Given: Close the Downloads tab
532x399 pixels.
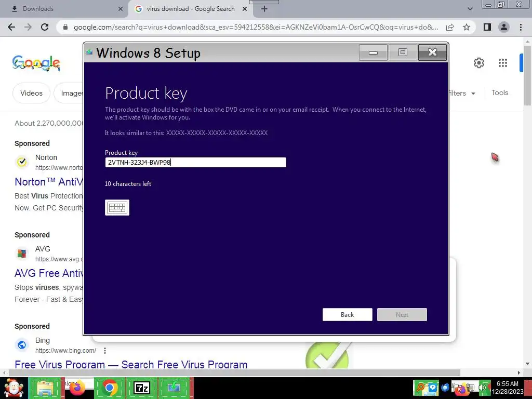Looking at the screenshot, I should tap(120, 9).
